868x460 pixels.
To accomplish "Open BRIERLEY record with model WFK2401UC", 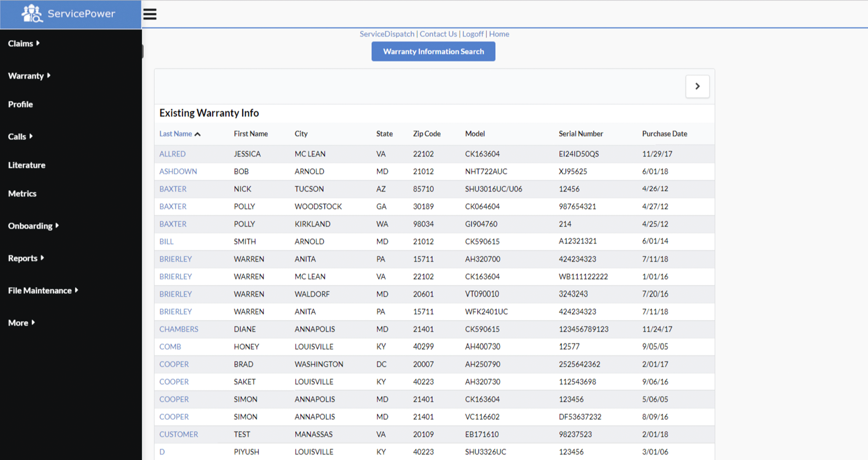I will click(175, 311).
